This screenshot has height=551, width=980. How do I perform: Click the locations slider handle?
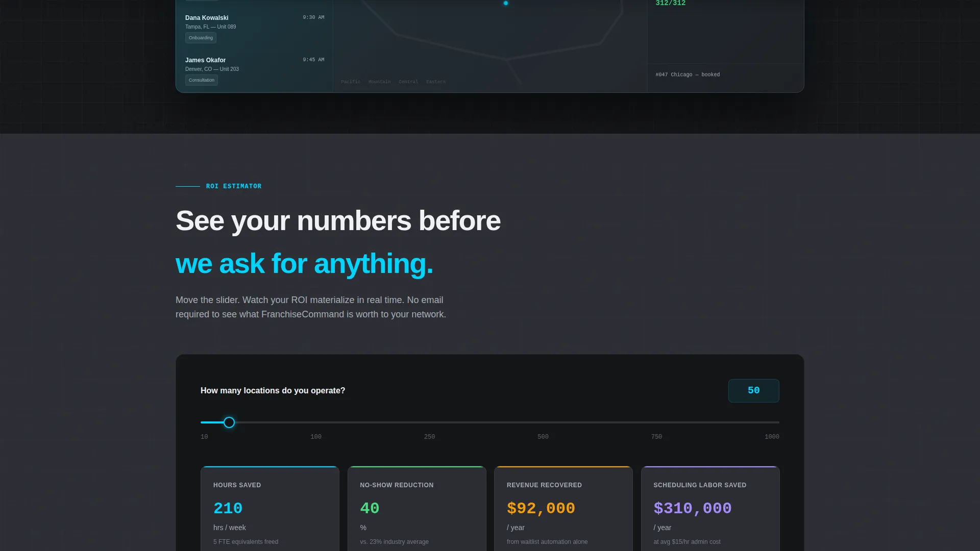tap(229, 422)
